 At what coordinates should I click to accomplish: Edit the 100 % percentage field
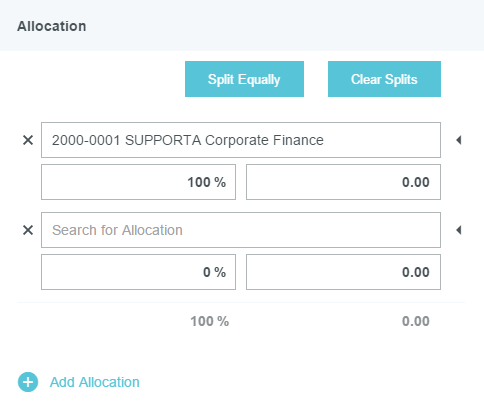[x=138, y=182]
